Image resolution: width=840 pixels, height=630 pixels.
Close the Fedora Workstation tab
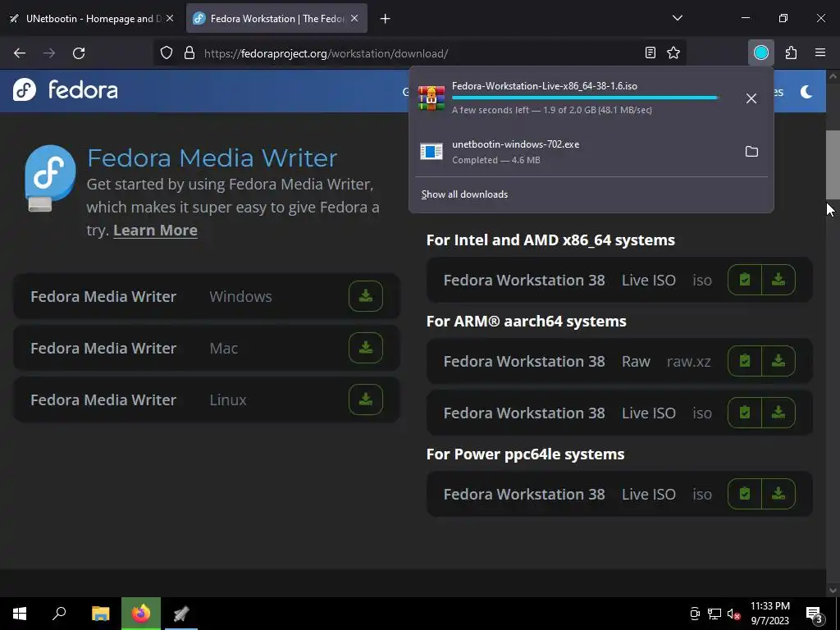pos(354,18)
